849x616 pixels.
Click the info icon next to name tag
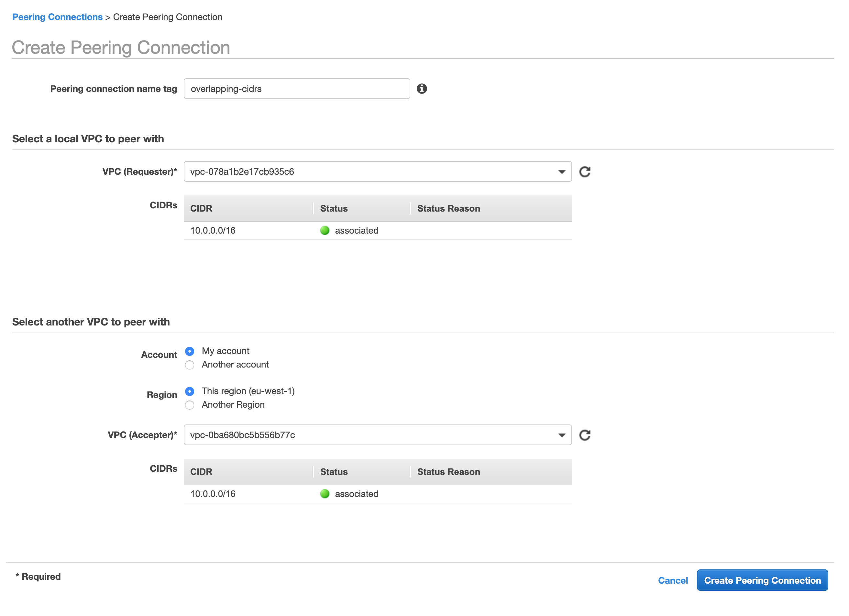(x=422, y=89)
